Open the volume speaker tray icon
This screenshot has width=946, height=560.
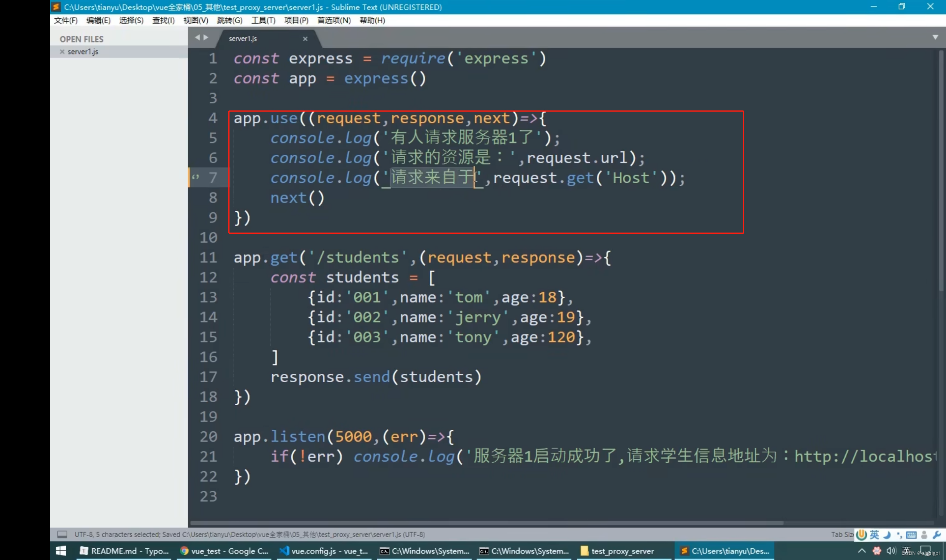tap(891, 551)
